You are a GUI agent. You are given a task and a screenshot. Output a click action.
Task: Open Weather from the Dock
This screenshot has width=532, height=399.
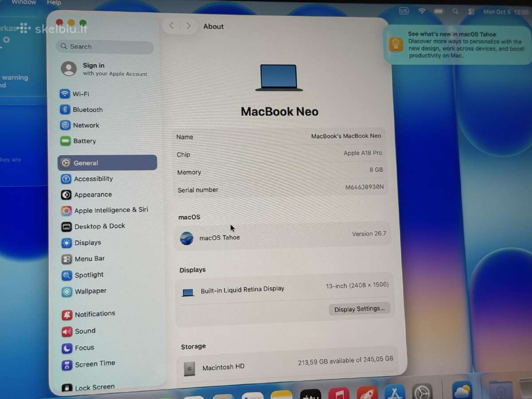pos(462,390)
